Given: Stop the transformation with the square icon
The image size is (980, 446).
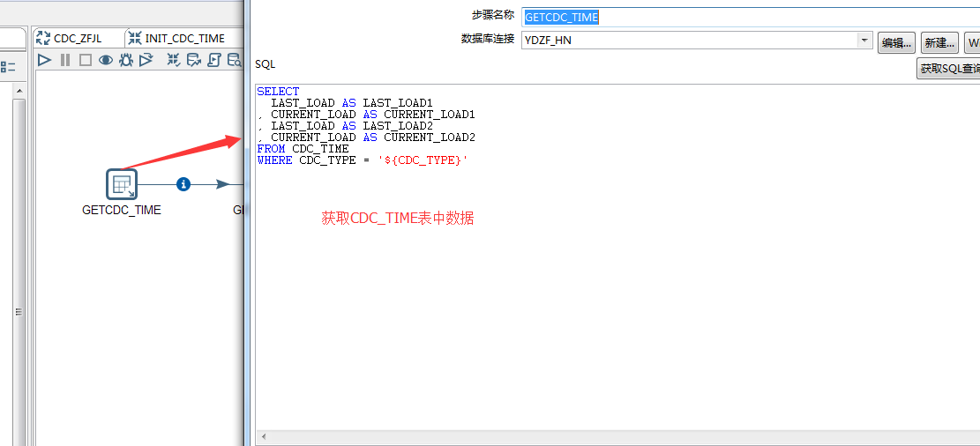Looking at the screenshot, I should tap(86, 60).
